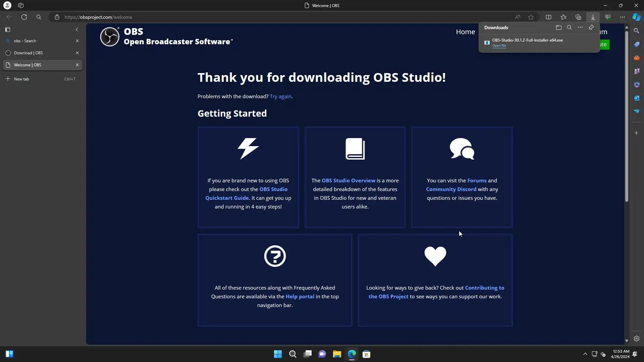The height and width of the screenshot is (362, 644).
Task: Close the Welcome | OBS tab
Action: (x=77, y=65)
